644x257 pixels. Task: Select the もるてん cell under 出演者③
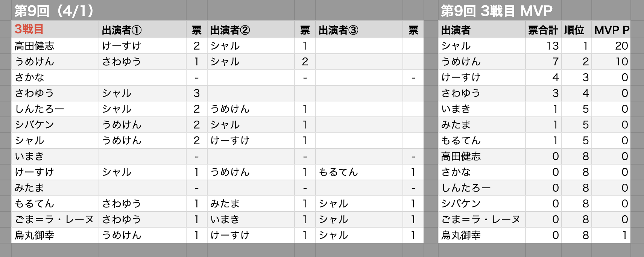359,172
